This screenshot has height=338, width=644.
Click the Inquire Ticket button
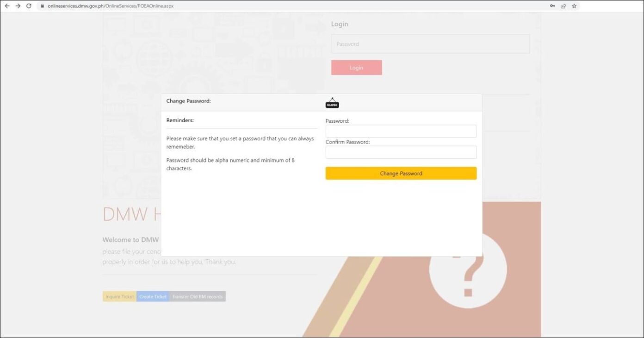pyautogui.click(x=119, y=296)
